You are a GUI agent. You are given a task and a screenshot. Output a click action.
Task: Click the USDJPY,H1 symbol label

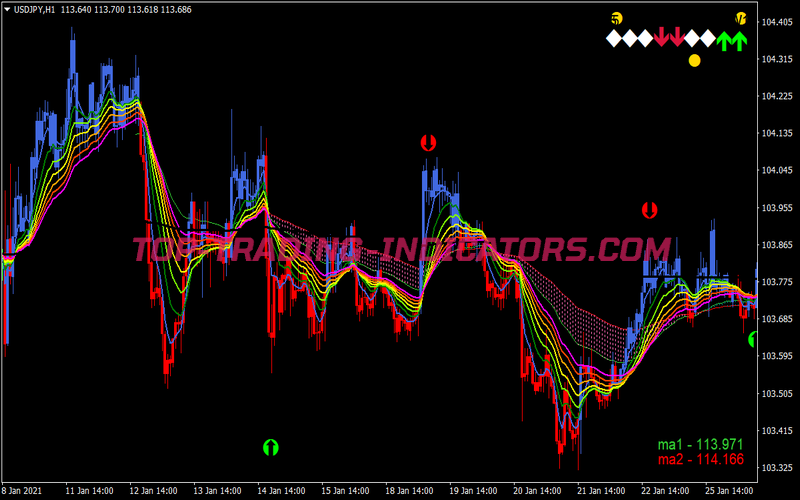34,10
